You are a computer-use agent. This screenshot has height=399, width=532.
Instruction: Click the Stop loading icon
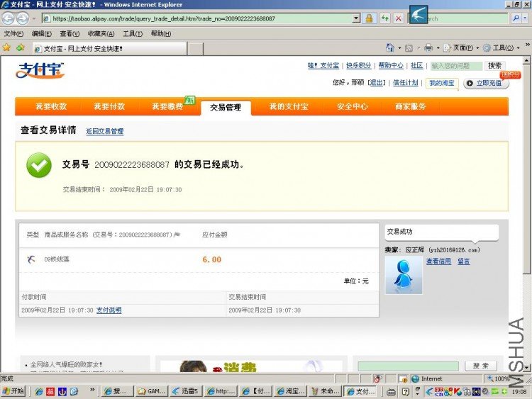pyautogui.click(x=399, y=18)
